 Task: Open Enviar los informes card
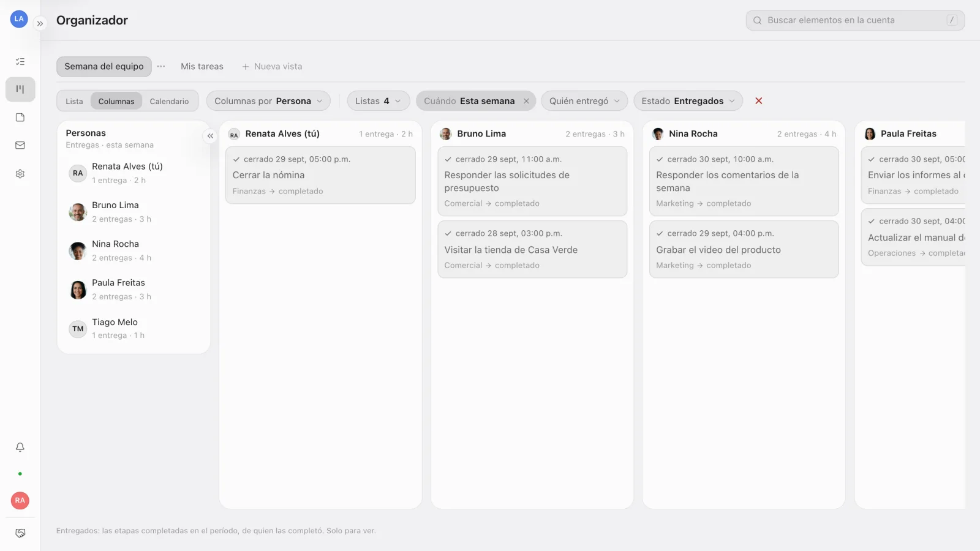913,175
